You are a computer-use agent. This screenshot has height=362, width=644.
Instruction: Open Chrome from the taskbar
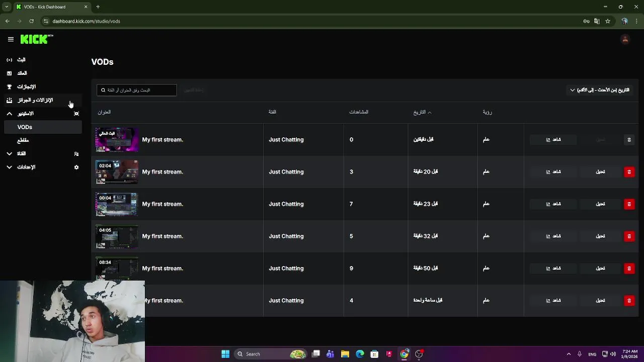pyautogui.click(x=404, y=354)
